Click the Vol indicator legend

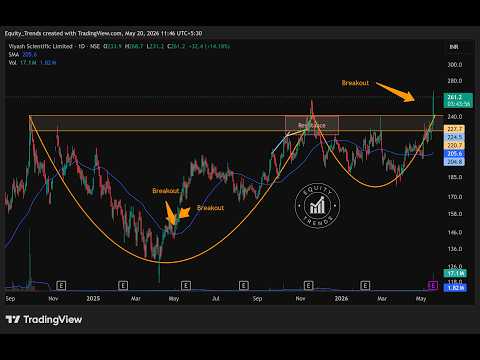(x=32, y=62)
